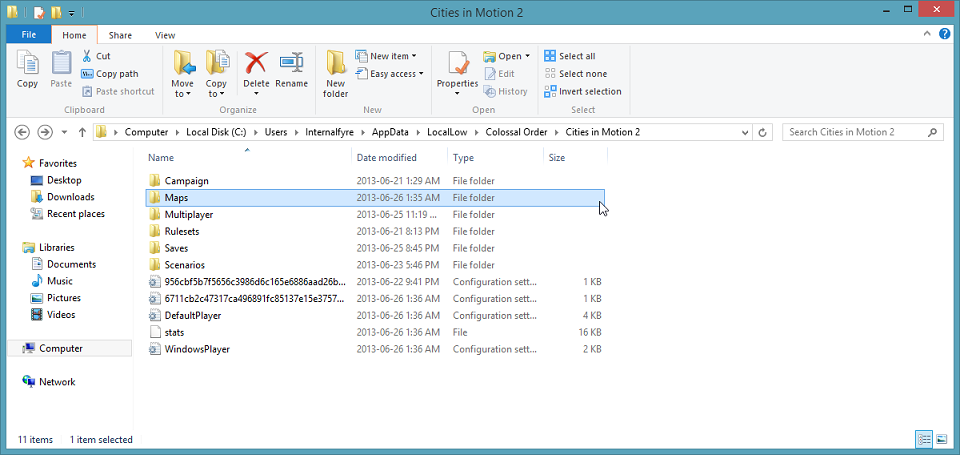Sort by the Type column header
Viewport: 960px width, 455px height.
point(495,157)
